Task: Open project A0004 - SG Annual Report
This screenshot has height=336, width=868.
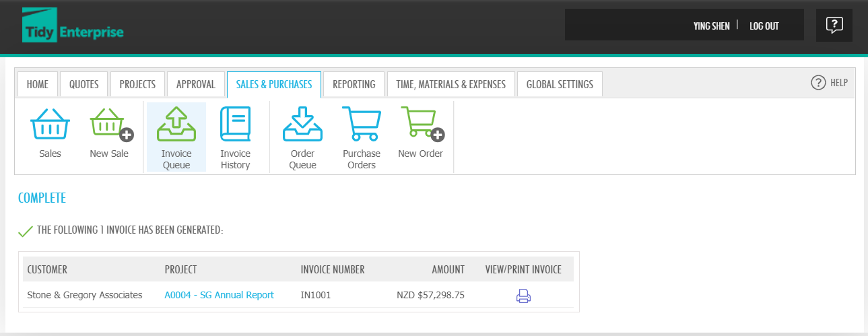Action: pyautogui.click(x=219, y=295)
